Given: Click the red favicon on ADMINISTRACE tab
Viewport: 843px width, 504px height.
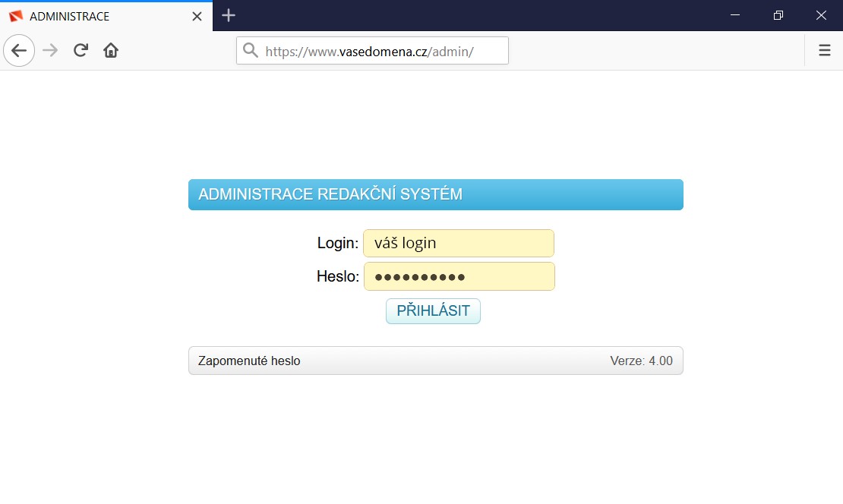Looking at the screenshot, I should pos(16,16).
